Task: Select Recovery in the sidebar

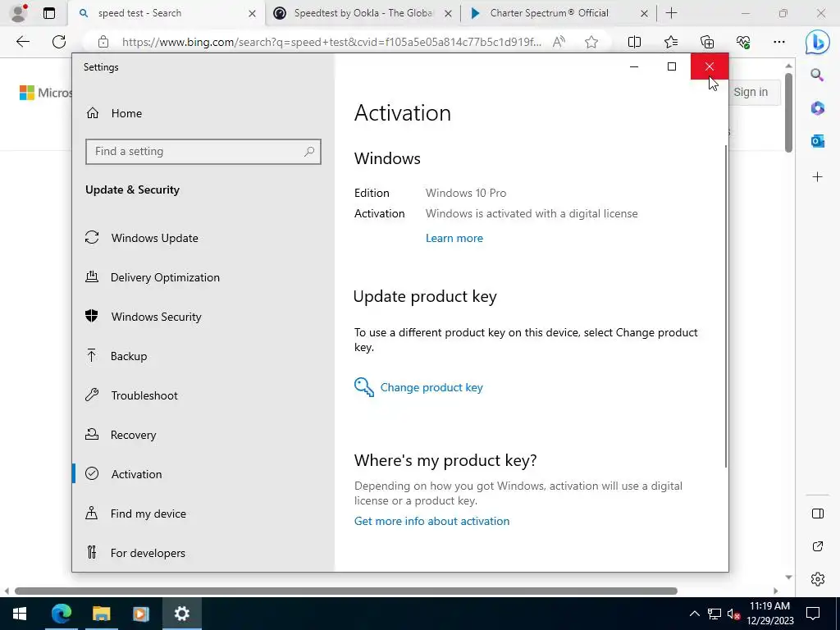Action: point(133,435)
